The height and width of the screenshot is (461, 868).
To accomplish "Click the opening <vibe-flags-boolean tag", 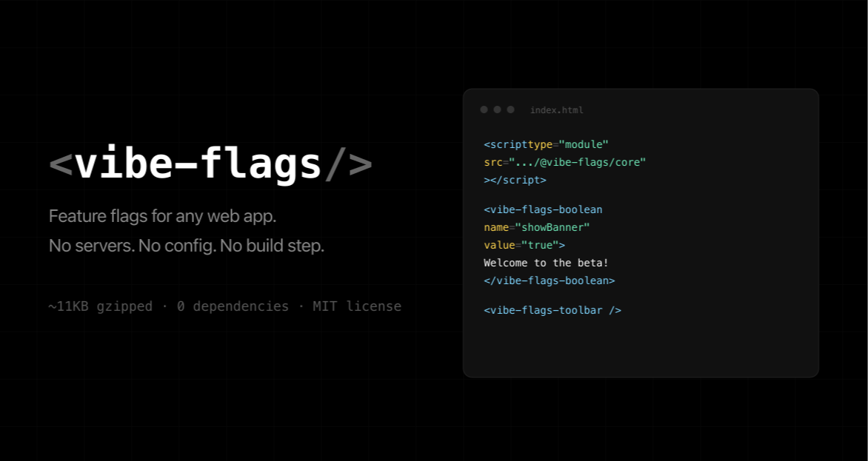I will (x=543, y=209).
